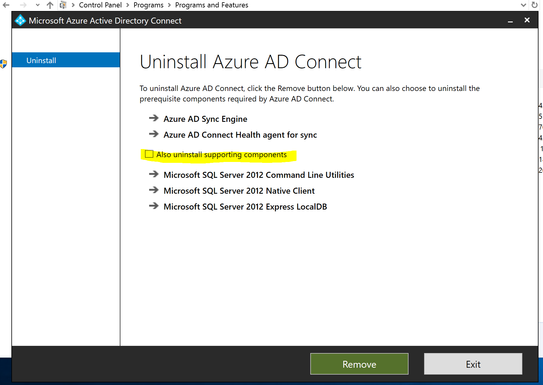Click the Azure AD Connect logo icon

[20, 20]
